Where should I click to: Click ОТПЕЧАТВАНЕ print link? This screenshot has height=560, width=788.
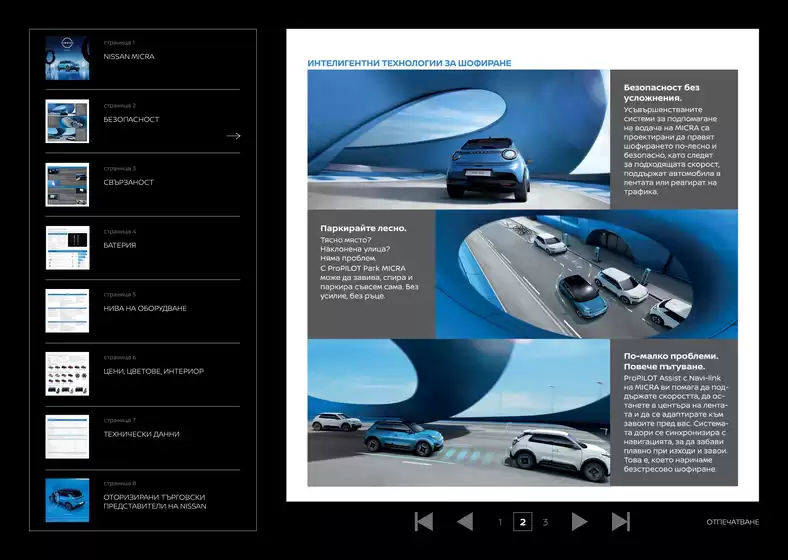(732, 522)
